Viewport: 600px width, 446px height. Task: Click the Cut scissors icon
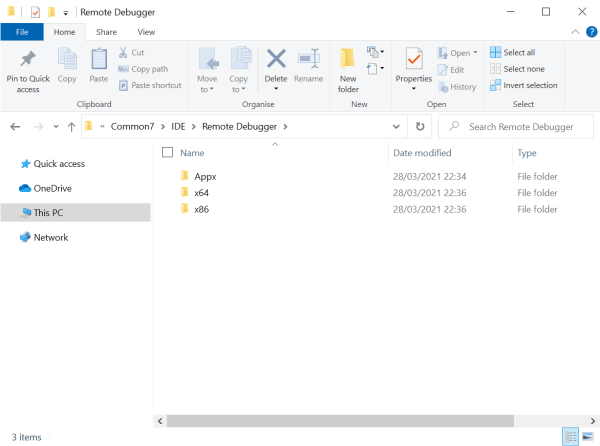(123, 52)
